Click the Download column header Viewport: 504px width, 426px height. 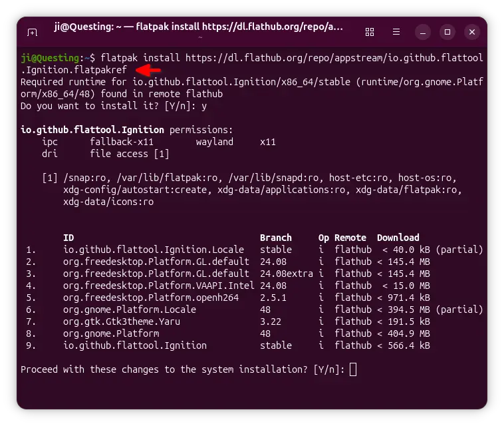(398, 238)
